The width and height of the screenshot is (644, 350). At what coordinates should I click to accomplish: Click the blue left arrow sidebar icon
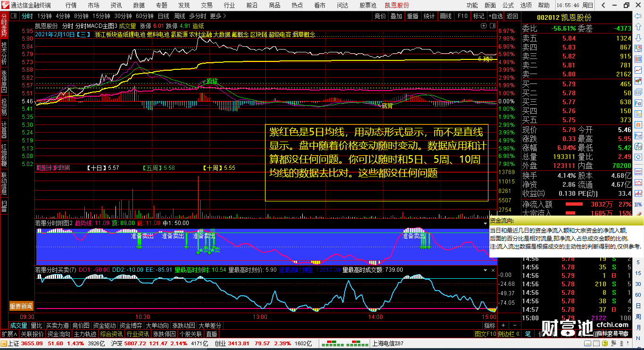638,16
